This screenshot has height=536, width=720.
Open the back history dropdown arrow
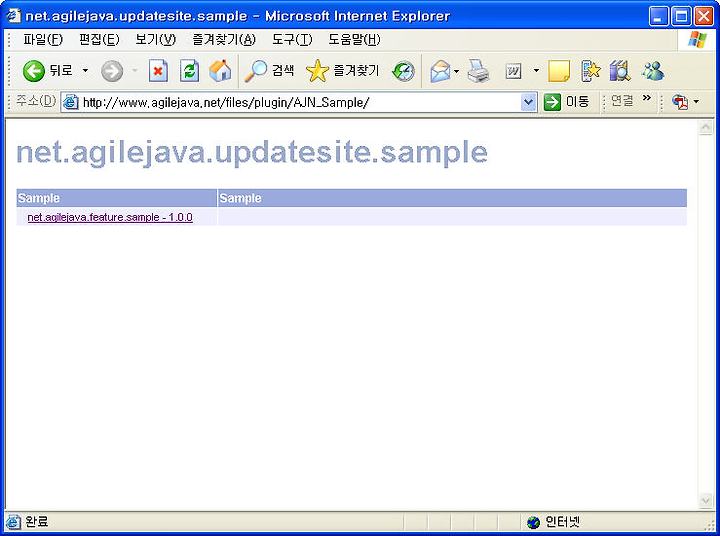pyautogui.click(x=85, y=71)
